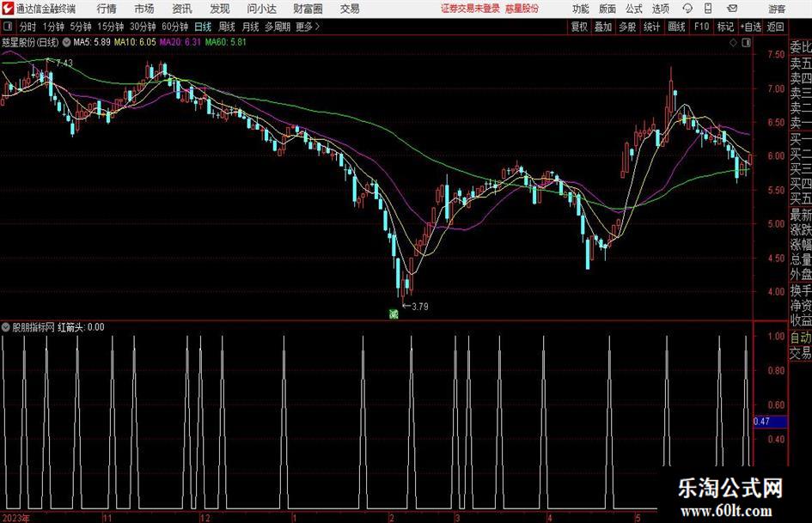812x523 pixels.
Task: Open the 行情 menu
Action: [x=107, y=9]
